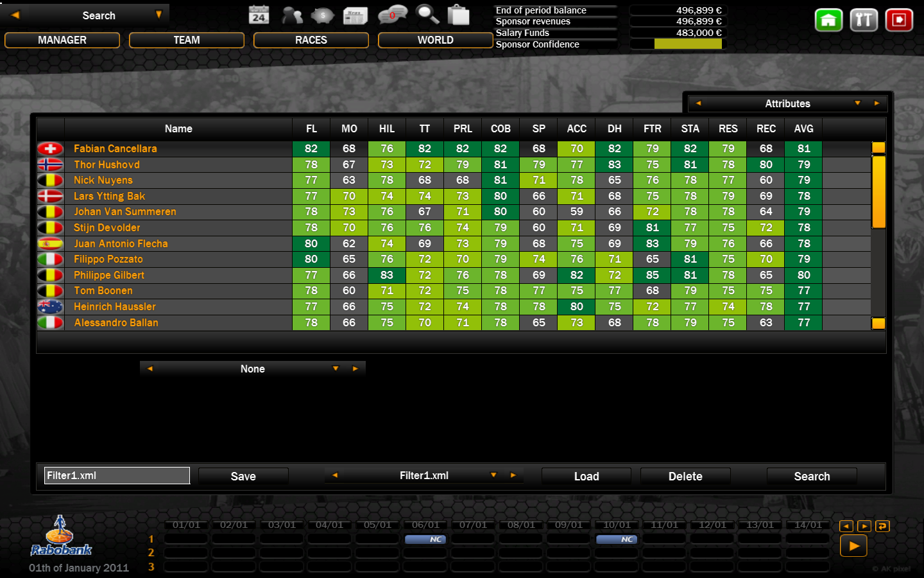Viewport: 924px width, 578px height.
Task: Open the clipboard icon in top toolbar
Action: (x=458, y=15)
